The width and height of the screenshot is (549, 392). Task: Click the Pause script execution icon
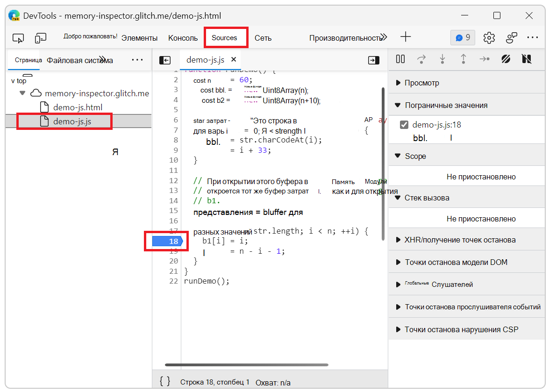point(400,59)
